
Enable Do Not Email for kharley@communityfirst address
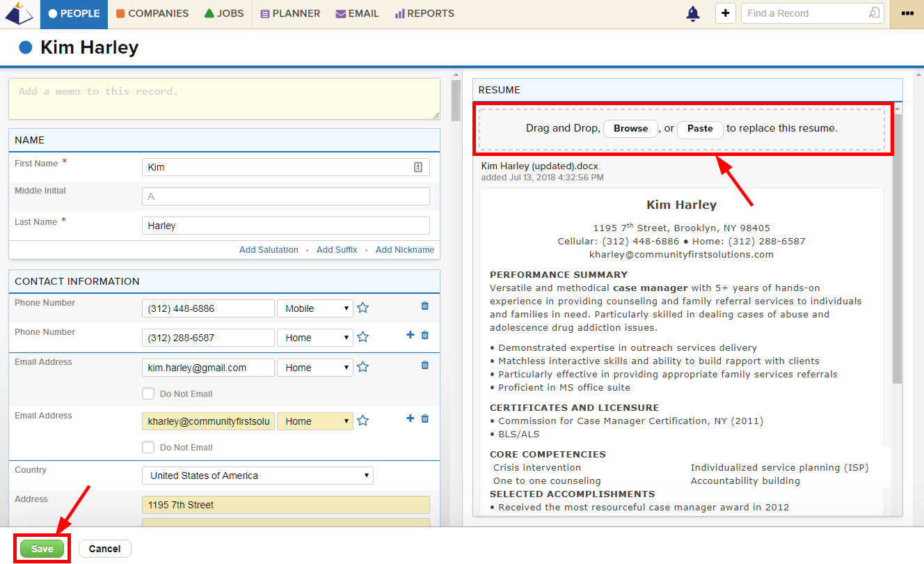(148, 447)
